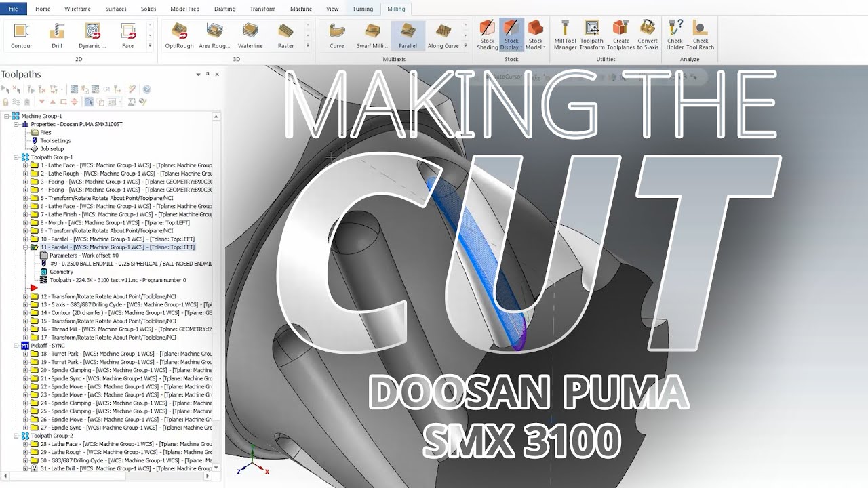Expand operation 1 - Lathe Face
This screenshot has height=488, width=868.
(26, 165)
